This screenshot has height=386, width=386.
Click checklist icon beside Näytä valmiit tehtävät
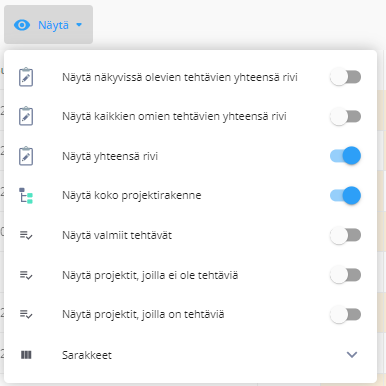pos(26,235)
